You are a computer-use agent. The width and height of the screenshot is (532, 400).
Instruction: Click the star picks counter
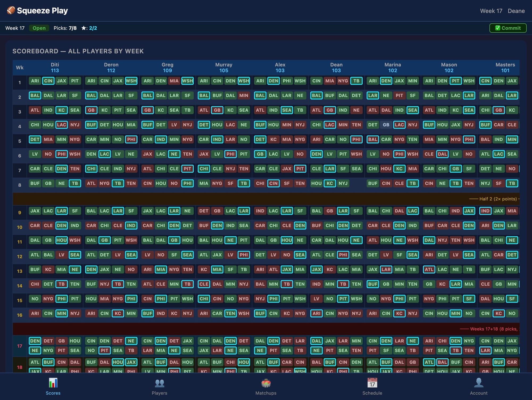pyautogui.click(x=89, y=28)
